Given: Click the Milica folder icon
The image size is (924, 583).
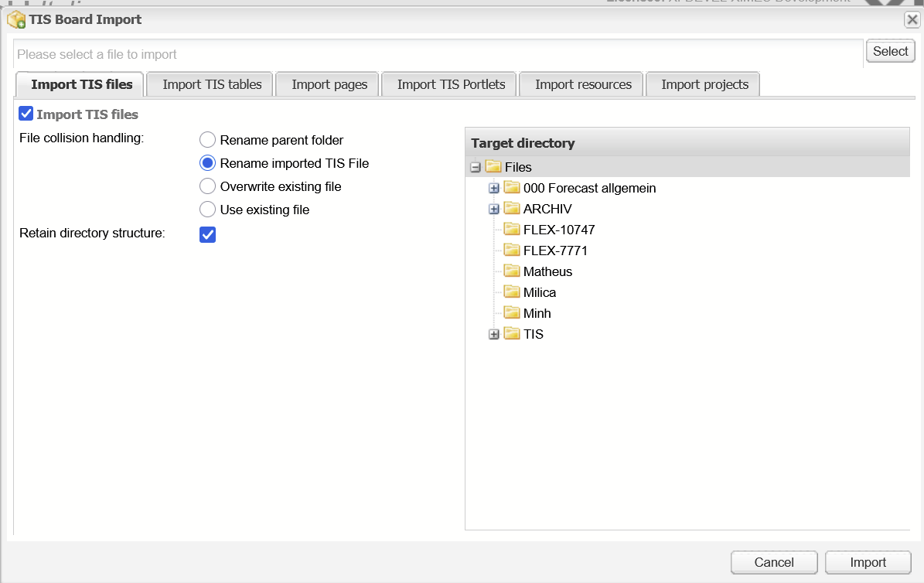Looking at the screenshot, I should tap(512, 291).
